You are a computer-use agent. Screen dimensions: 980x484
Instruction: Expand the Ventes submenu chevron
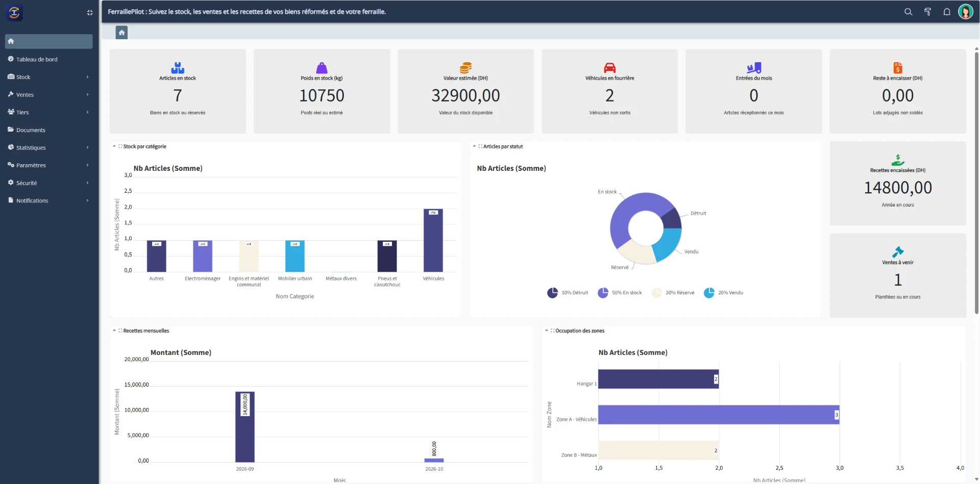click(x=87, y=95)
